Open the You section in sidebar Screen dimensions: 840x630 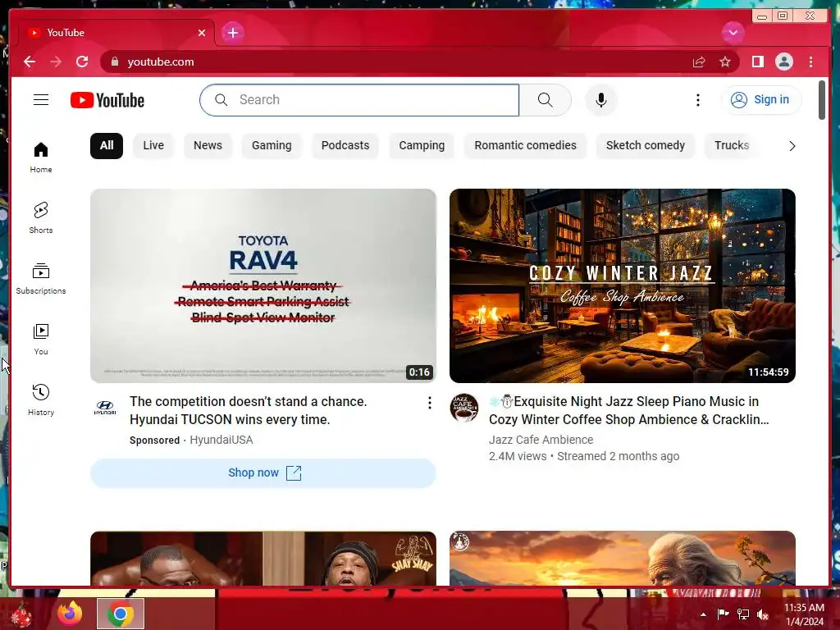41,339
